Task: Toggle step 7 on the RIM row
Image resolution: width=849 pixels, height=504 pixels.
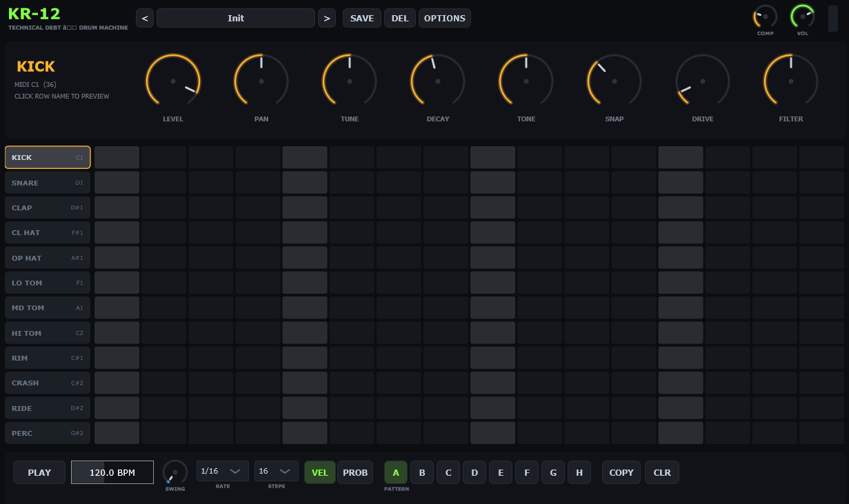Action: pyautogui.click(x=399, y=358)
